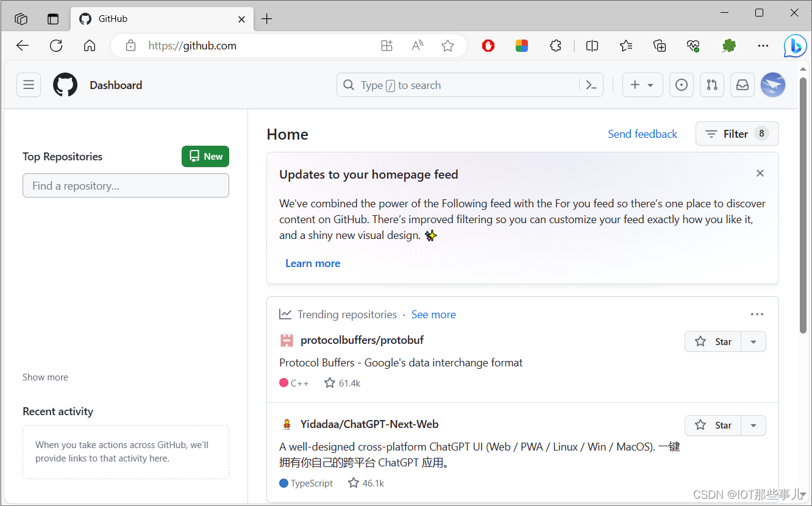
Task: Open a new browser tab
Action: coord(266,19)
